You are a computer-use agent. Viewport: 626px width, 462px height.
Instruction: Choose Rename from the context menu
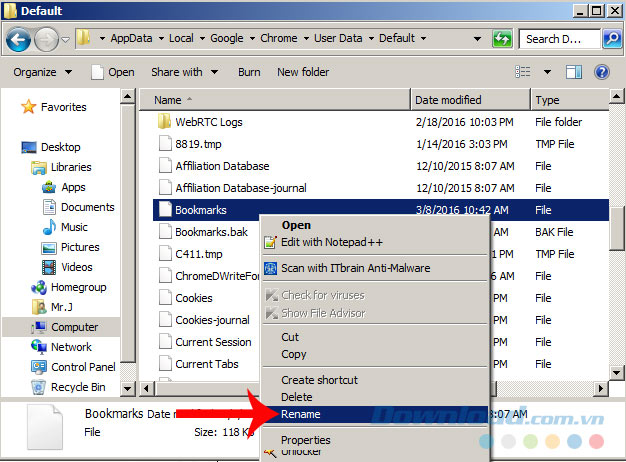301,413
